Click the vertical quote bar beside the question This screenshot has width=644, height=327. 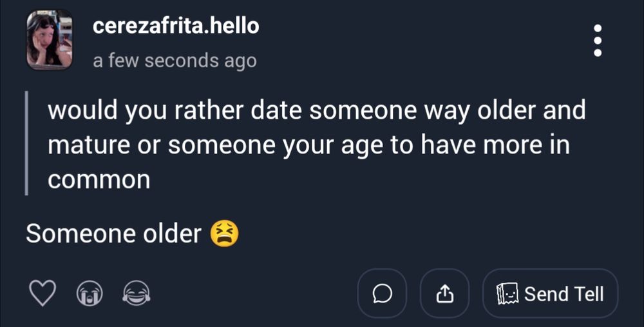point(26,143)
